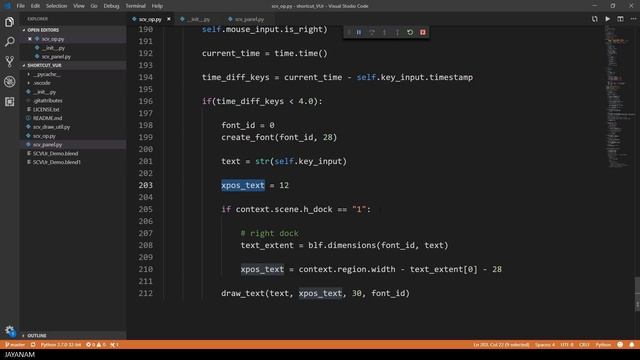Viewport: 640px width, 360px height.
Task: Change file encoding UTF-8 in status bar
Action: [567, 345]
